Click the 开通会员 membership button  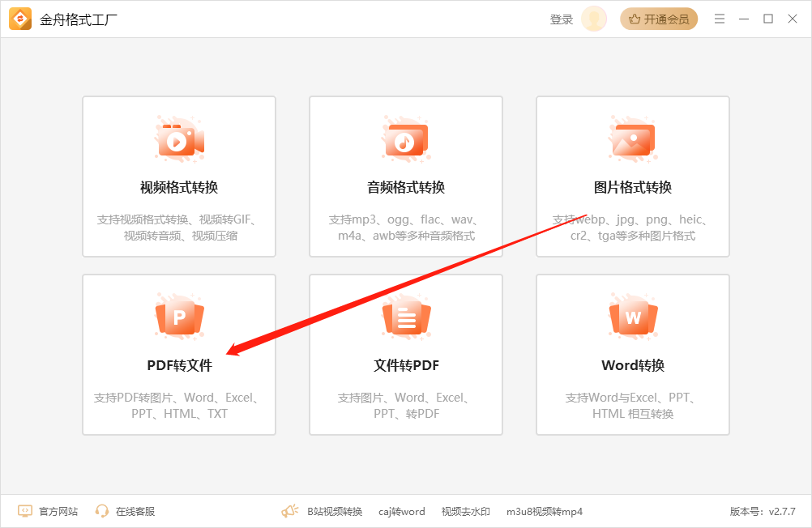(658, 18)
